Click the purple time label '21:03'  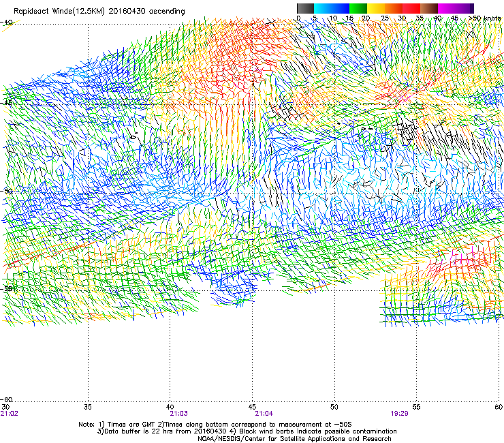(178, 414)
